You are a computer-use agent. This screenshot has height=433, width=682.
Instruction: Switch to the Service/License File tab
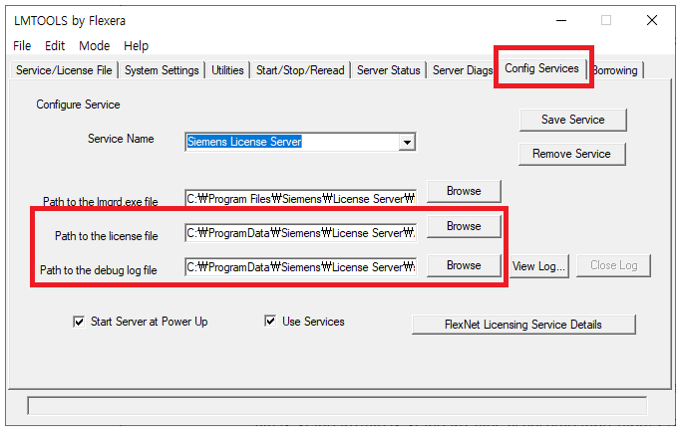pos(64,70)
